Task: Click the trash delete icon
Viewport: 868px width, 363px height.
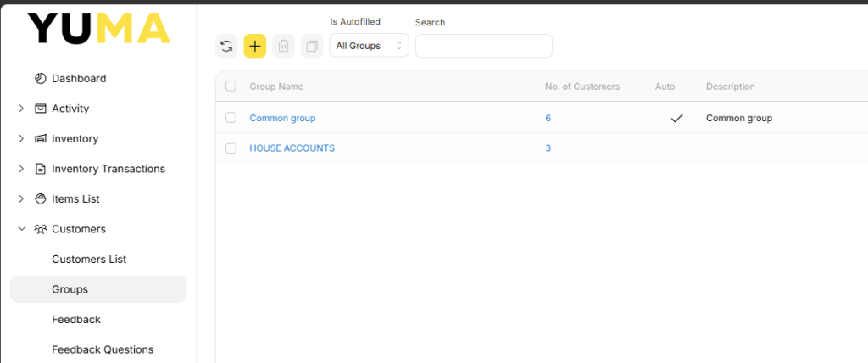Action: point(283,46)
